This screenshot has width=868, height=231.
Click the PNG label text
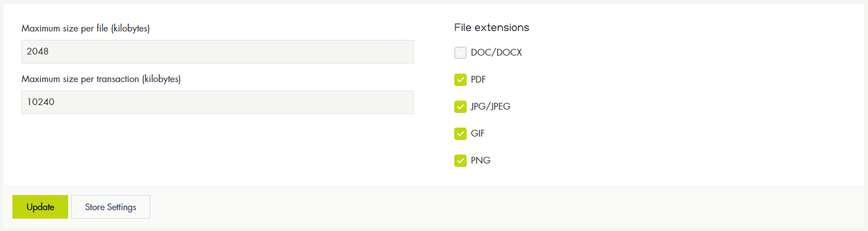(480, 161)
